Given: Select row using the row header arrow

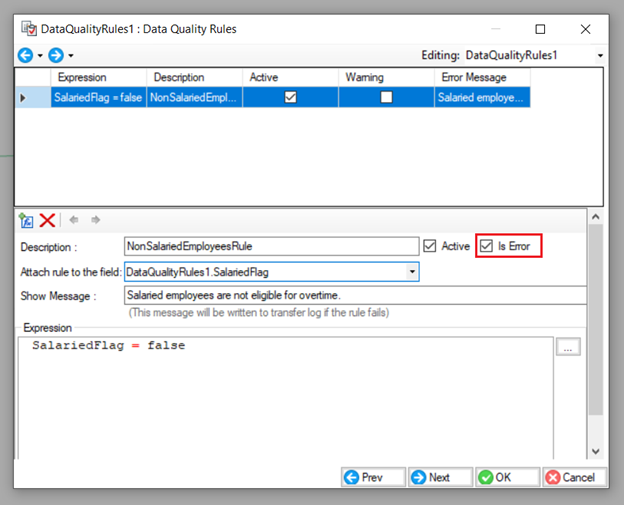Looking at the screenshot, I should pos(25,98).
